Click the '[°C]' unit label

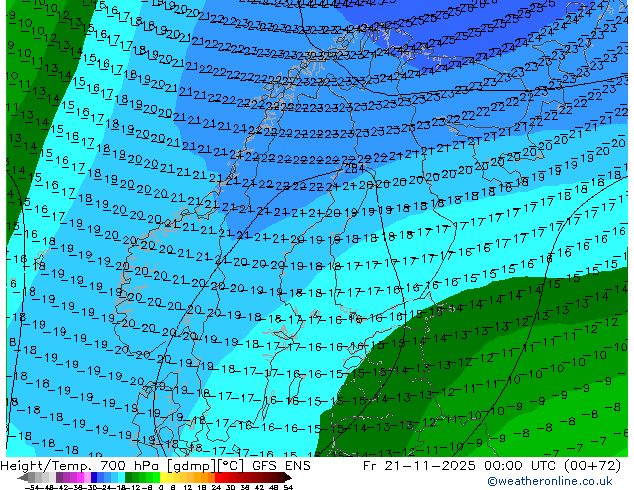pos(231,466)
